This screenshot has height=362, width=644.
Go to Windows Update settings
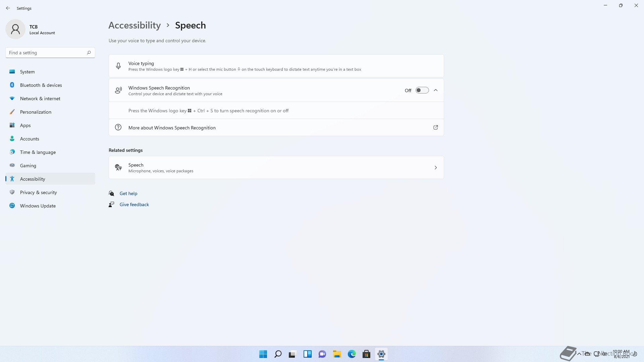[x=50, y=206]
